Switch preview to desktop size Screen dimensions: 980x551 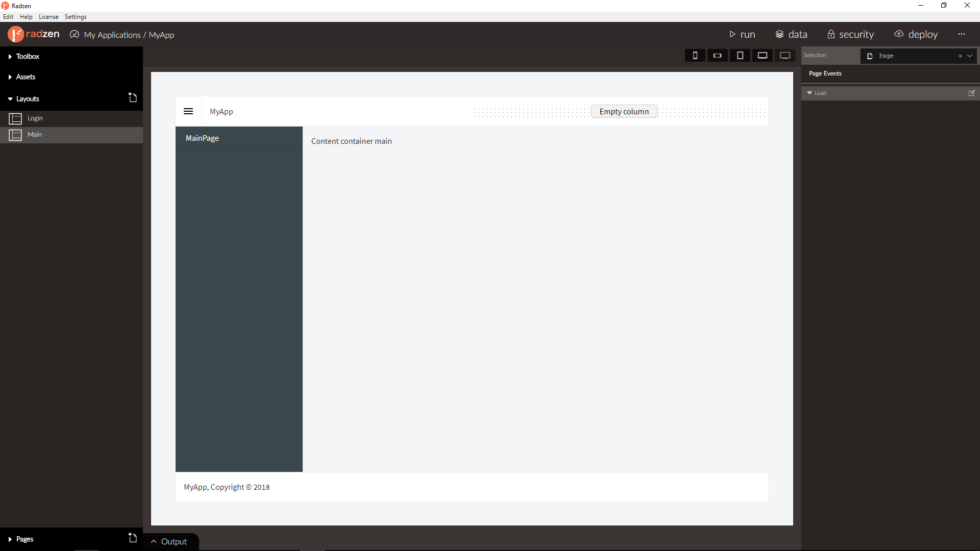pyautogui.click(x=785, y=56)
